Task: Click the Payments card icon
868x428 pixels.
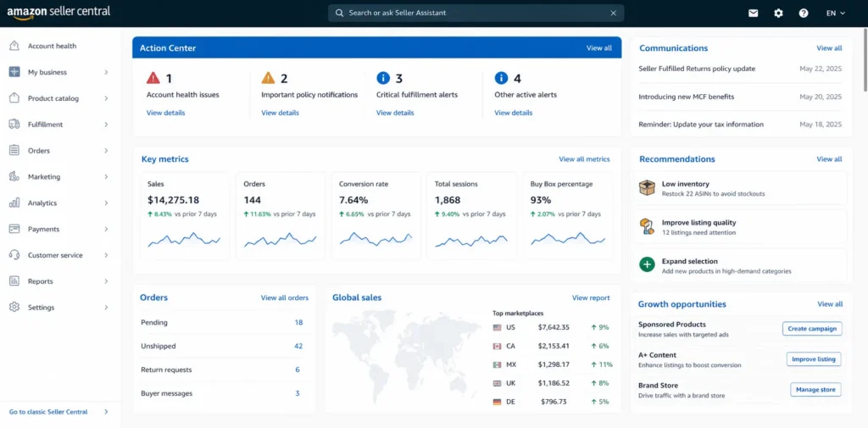Action: click(14, 229)
